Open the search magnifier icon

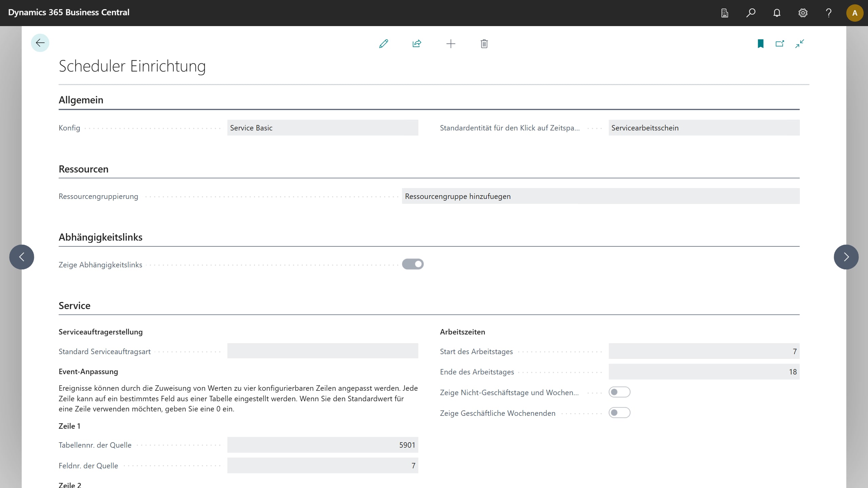coord(751,13)
